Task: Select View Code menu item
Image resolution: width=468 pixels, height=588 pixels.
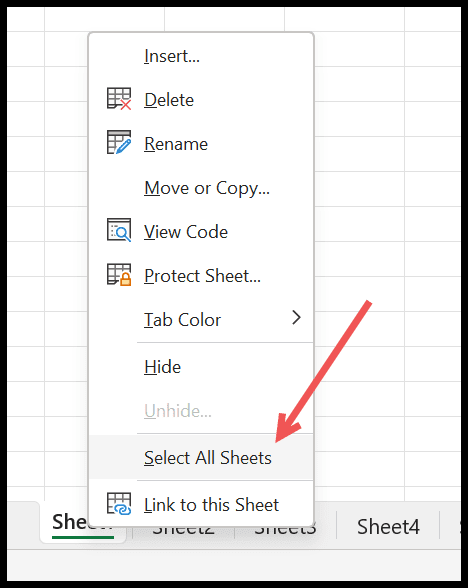Action: click(186, 232)
